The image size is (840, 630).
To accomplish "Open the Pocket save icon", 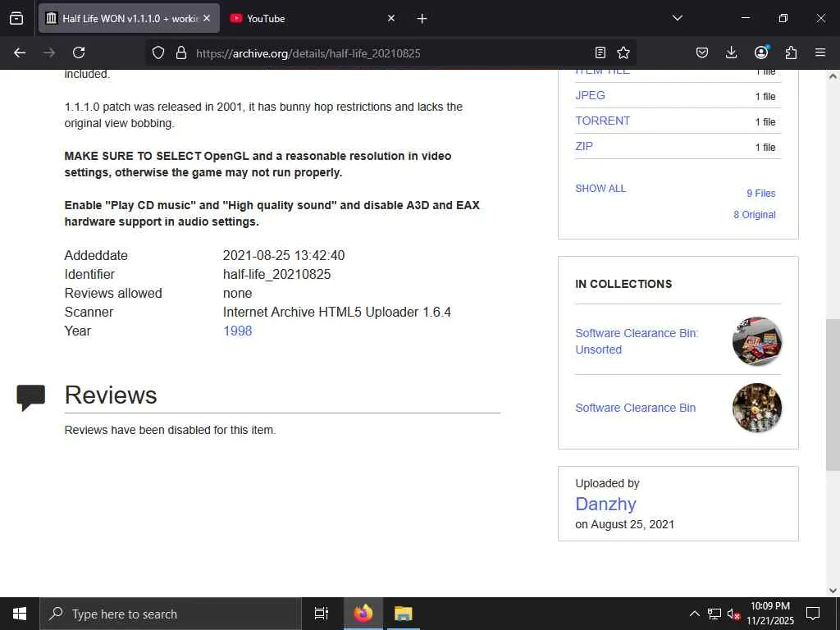I will point(702,52).
